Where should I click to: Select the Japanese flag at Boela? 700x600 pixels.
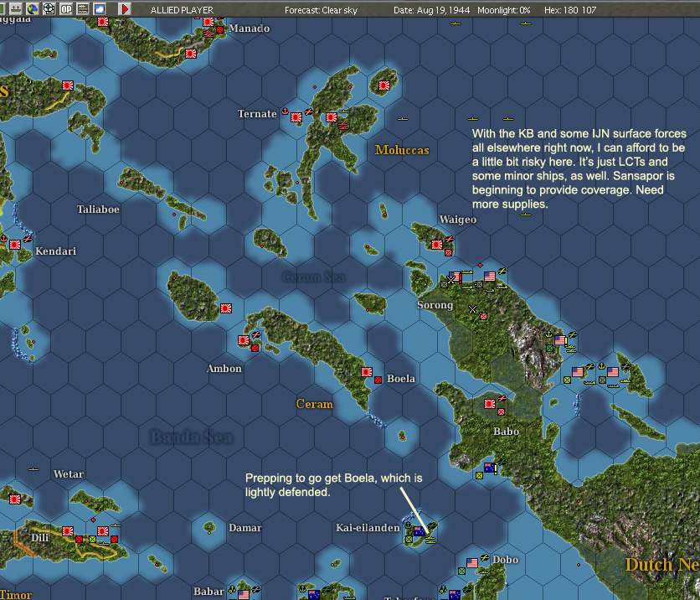[x=367, y=372]
